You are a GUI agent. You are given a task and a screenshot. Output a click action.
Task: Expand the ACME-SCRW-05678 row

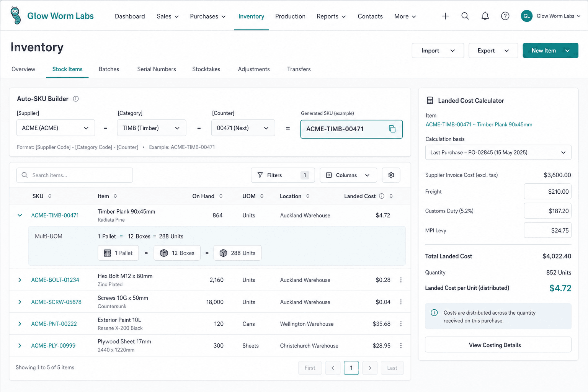[20, 302]
